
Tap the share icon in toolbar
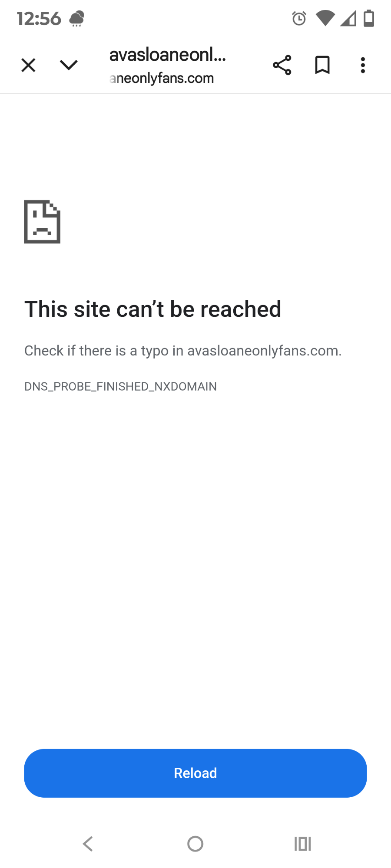pos(282,65)
